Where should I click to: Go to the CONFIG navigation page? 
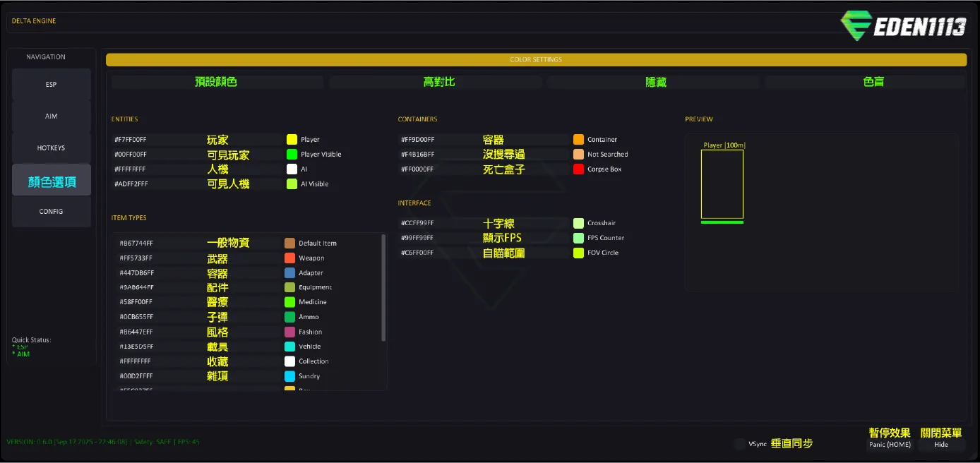(x=52, y=212)
